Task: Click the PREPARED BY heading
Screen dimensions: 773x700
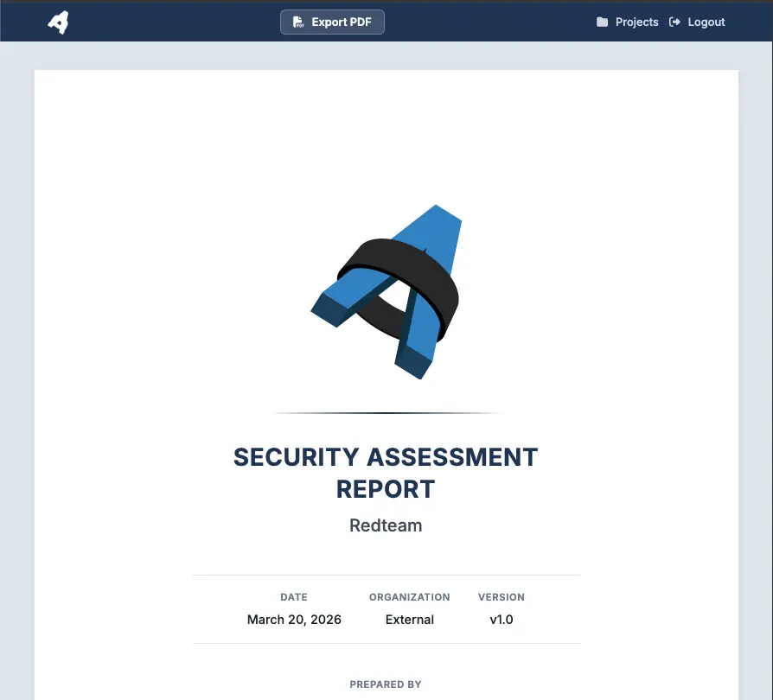Action: click(x=386, y=684)
